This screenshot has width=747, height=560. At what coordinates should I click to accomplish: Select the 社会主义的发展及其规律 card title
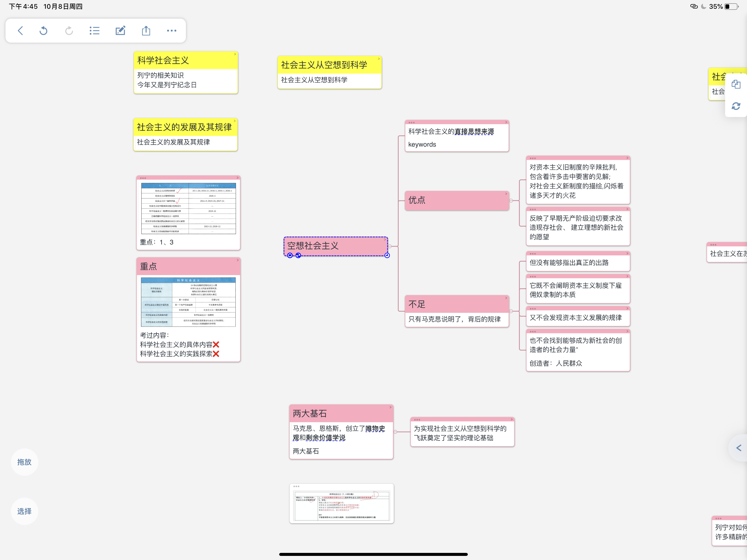tap(184, 127)
